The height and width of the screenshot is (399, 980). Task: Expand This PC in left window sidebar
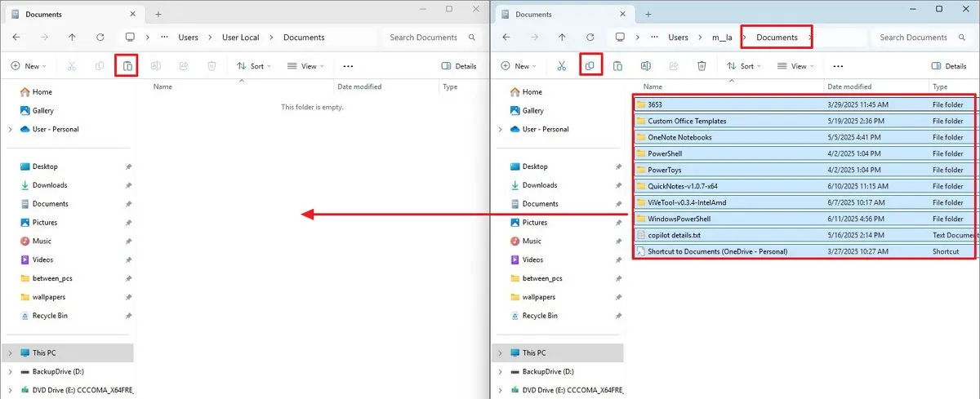coord(10,353)
